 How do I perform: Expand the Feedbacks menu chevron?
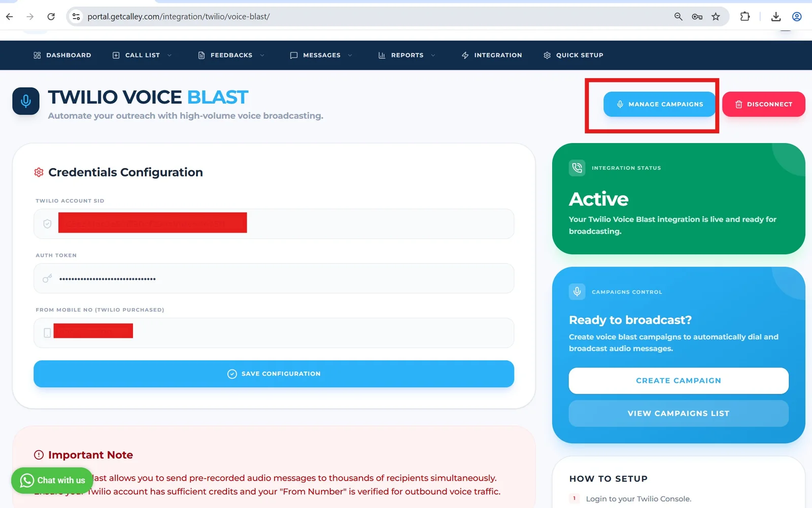coord(262,55)
